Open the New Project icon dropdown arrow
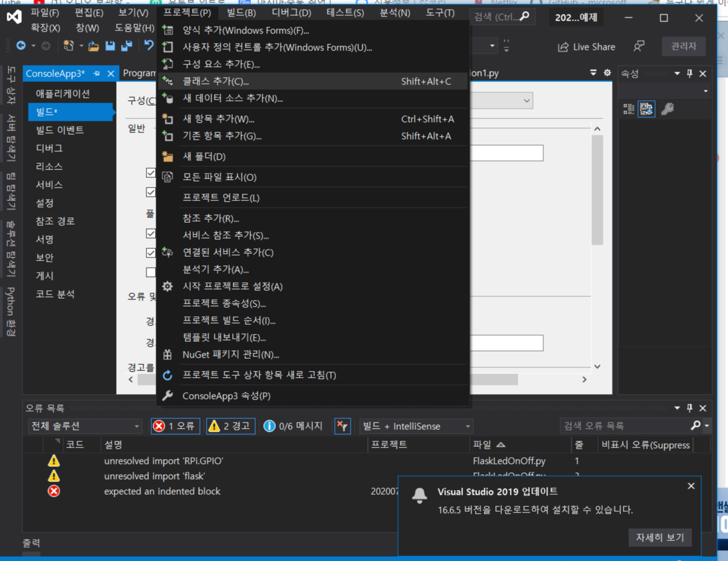This screenshot has width=728, height=561. (x=81, y=46)
